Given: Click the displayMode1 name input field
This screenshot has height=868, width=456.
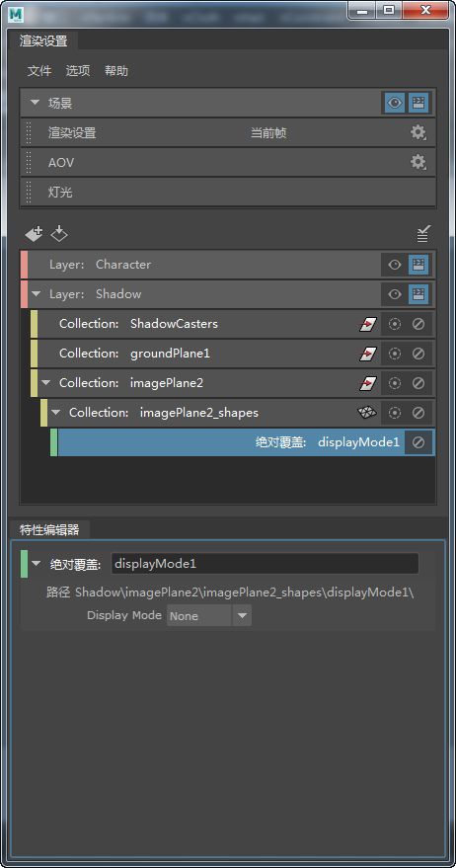Looking at the screenshot, I should [266, 564].
